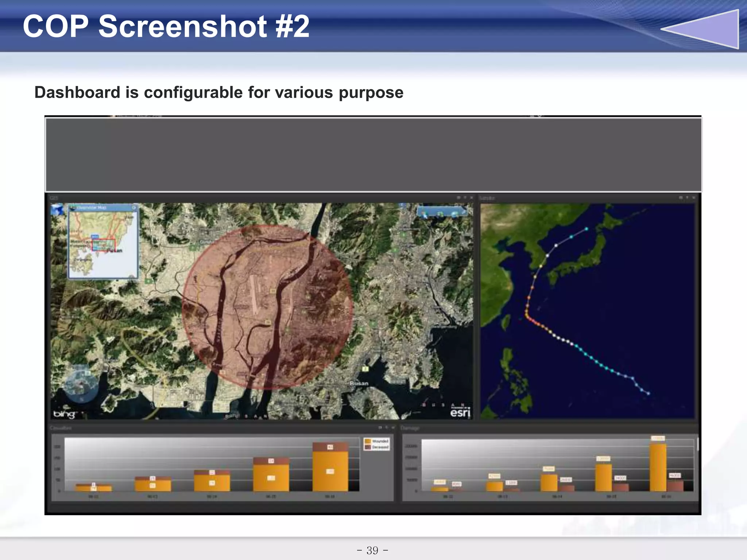Click the right globe icon in the map toolbar
The width and height of the screenshot is (747, 560).
coord(454,214)
